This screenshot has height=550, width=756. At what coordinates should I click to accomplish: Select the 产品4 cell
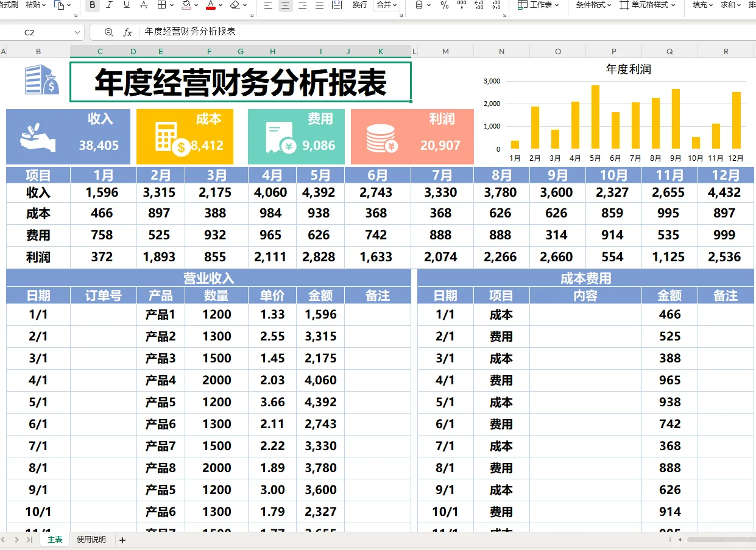click(161, 380)
